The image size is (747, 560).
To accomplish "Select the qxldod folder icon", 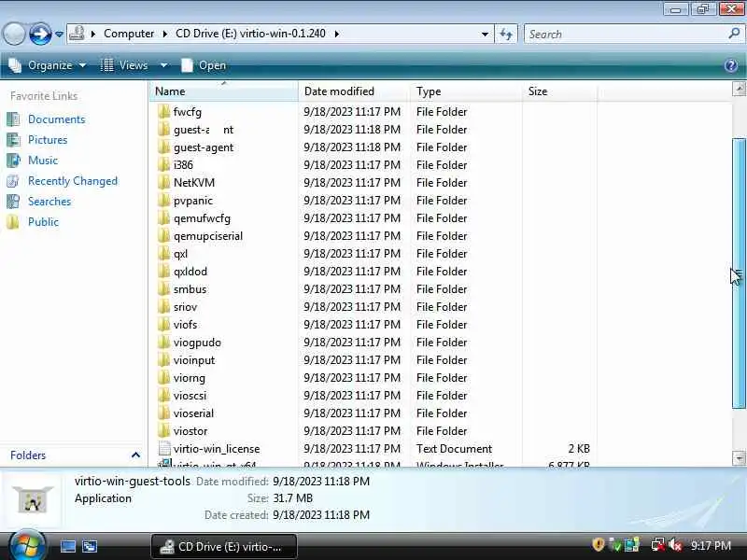I will tap(164, 272).
